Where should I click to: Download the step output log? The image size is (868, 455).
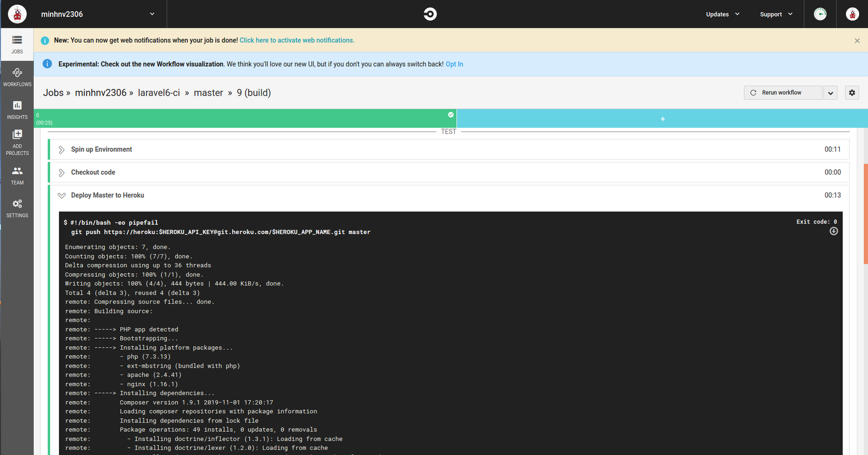[x=833, y=231]
